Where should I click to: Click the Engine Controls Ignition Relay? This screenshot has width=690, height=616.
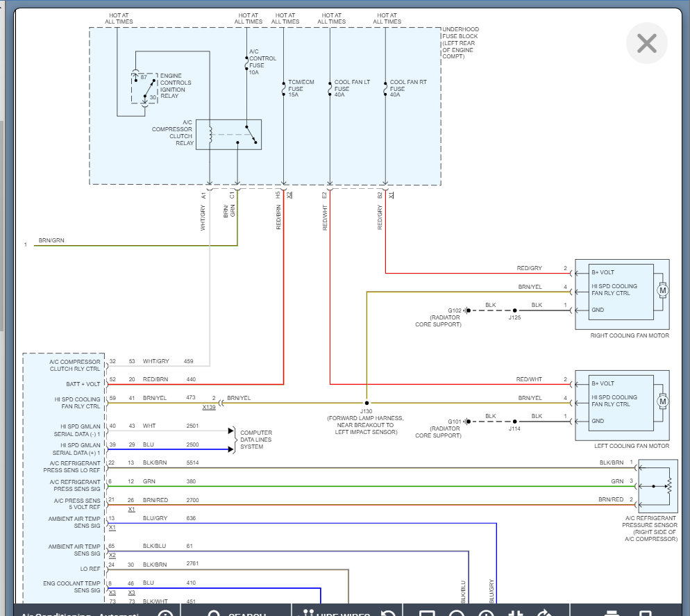pos(145,87)
